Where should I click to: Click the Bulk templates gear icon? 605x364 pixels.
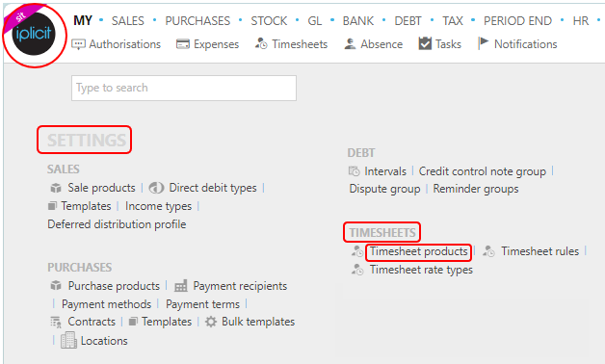click(x=211, y=322)
